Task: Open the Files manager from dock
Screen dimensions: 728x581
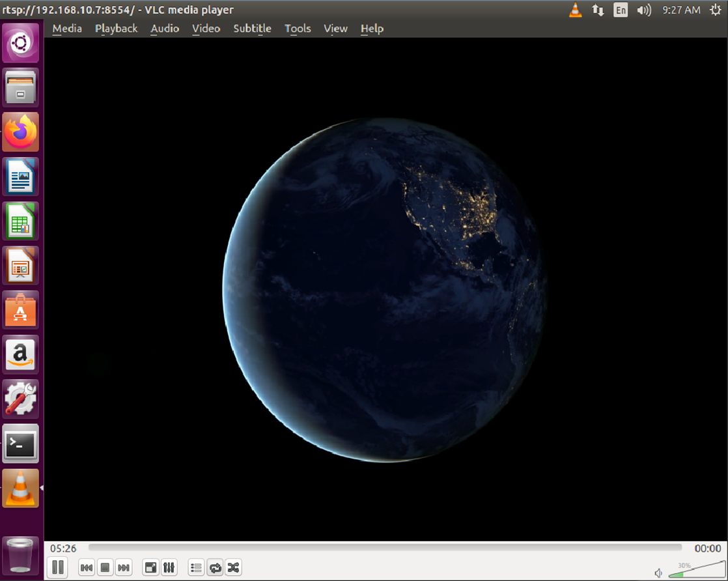Action: pyautogui.click(x=20, y=88)
